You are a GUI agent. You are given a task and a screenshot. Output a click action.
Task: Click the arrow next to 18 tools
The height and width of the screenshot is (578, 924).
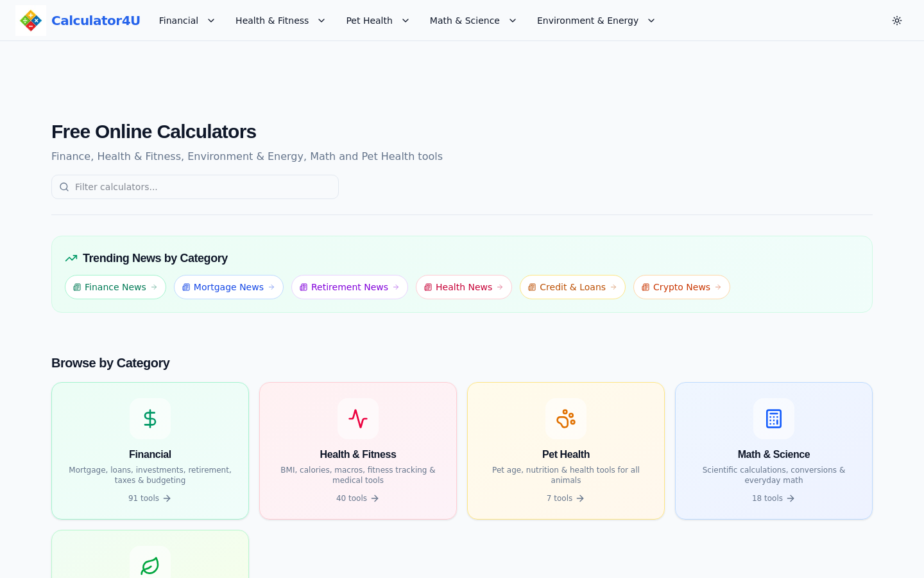pos(791,498)
